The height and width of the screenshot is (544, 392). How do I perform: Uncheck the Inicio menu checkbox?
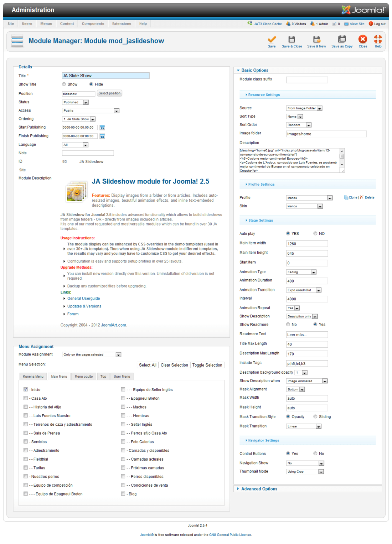(26, 389)
